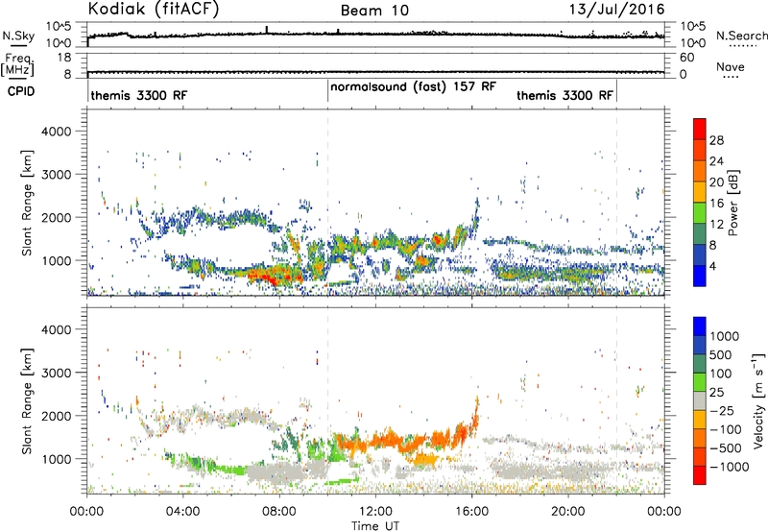Click the Beam 10 label
This screenshot has height=532, width=768.
[374, 11]
